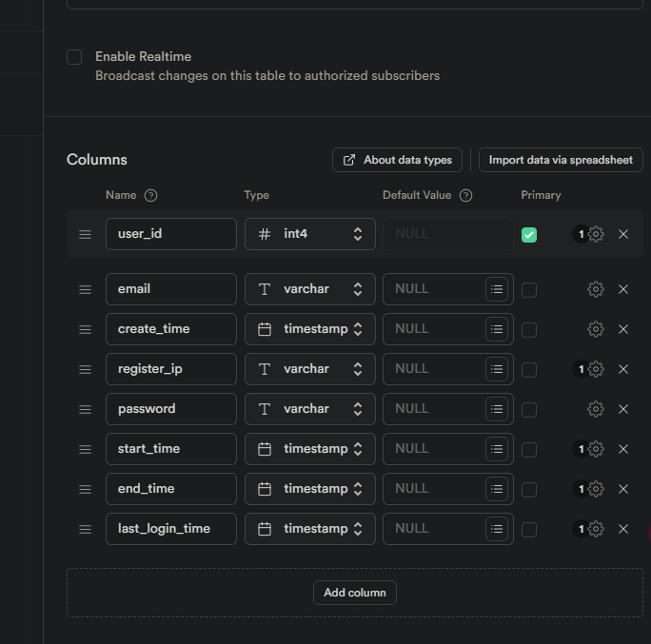Open settings gear for email column
This screenshot has height=644, width=651.
(596, 289)
